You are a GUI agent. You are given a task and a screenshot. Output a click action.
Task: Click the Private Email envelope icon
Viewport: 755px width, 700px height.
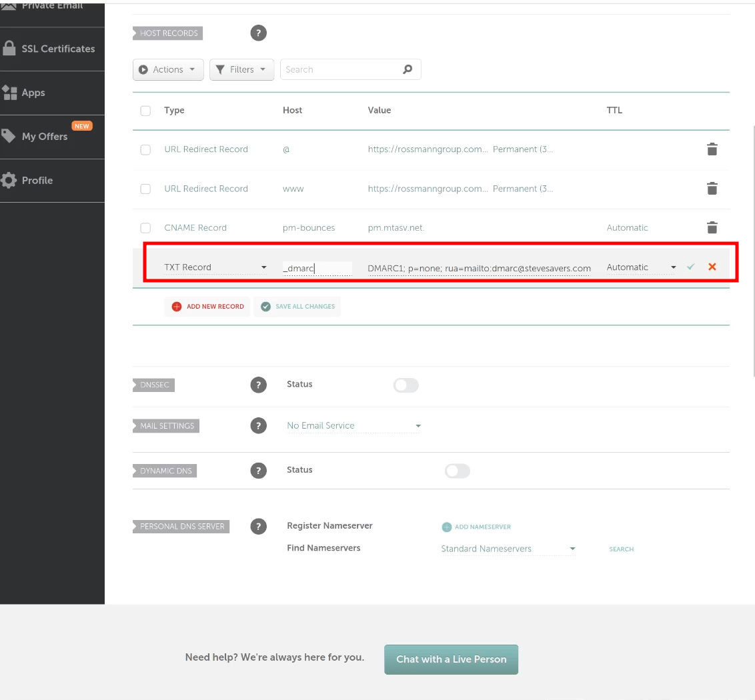pos(9,6)
